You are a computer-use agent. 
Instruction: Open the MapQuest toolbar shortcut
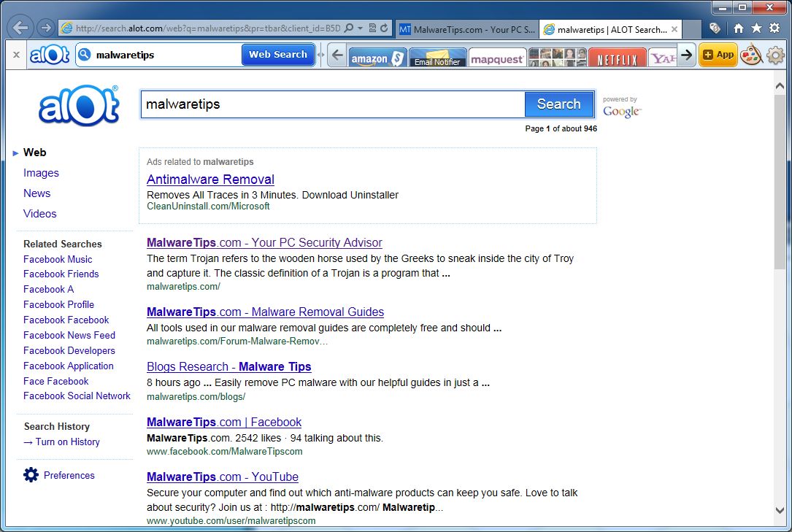498,58
